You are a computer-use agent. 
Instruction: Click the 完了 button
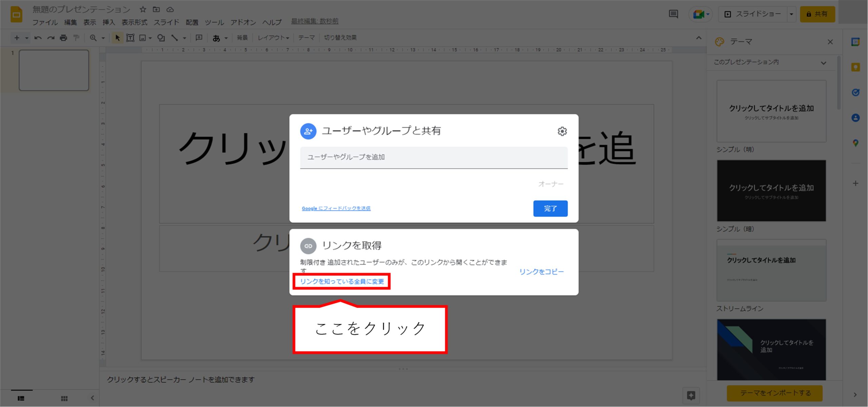(550, 209)
